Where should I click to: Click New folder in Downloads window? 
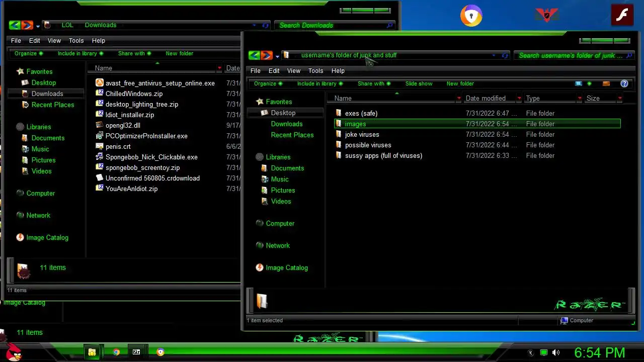click(x=179, y=53)
